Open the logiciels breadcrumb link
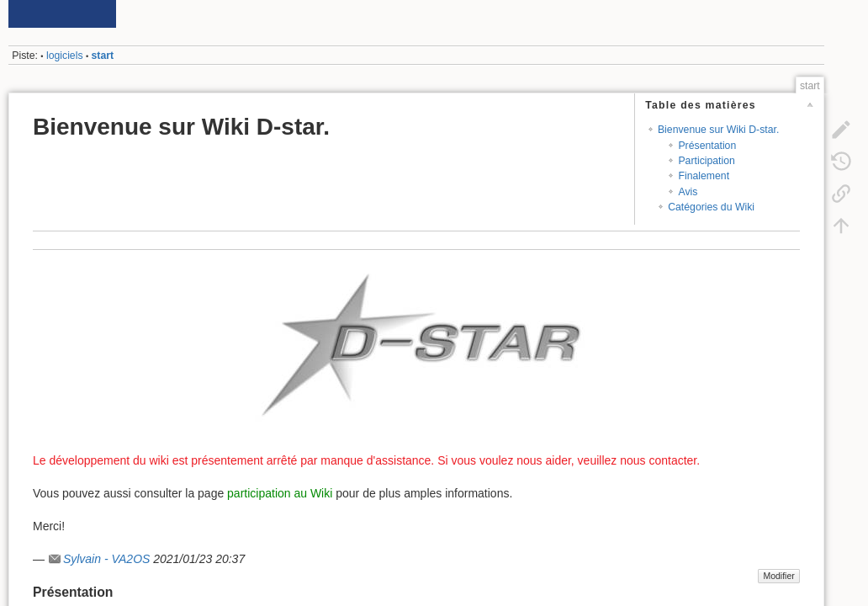868x606 pixels. pyautogui.click(x=64, y=56)
